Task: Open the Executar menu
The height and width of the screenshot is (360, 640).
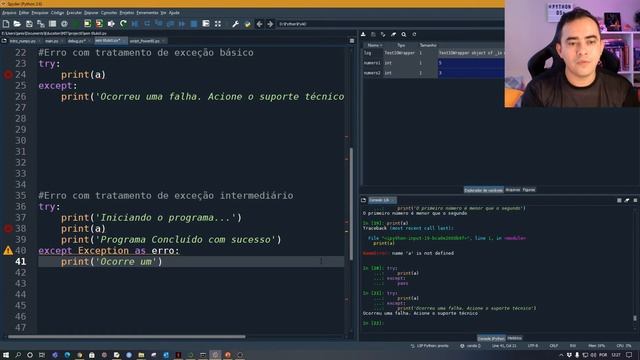Action: [x=74, y=13]
